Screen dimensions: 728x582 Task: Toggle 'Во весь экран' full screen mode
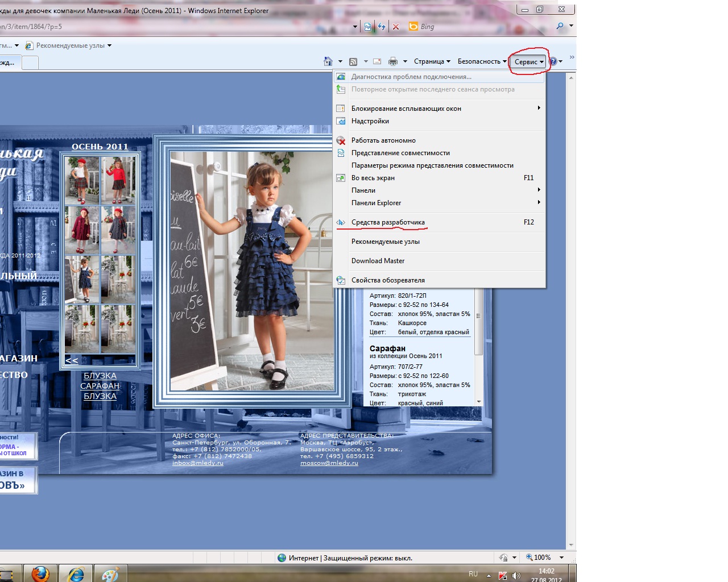(x=373, y=178)
